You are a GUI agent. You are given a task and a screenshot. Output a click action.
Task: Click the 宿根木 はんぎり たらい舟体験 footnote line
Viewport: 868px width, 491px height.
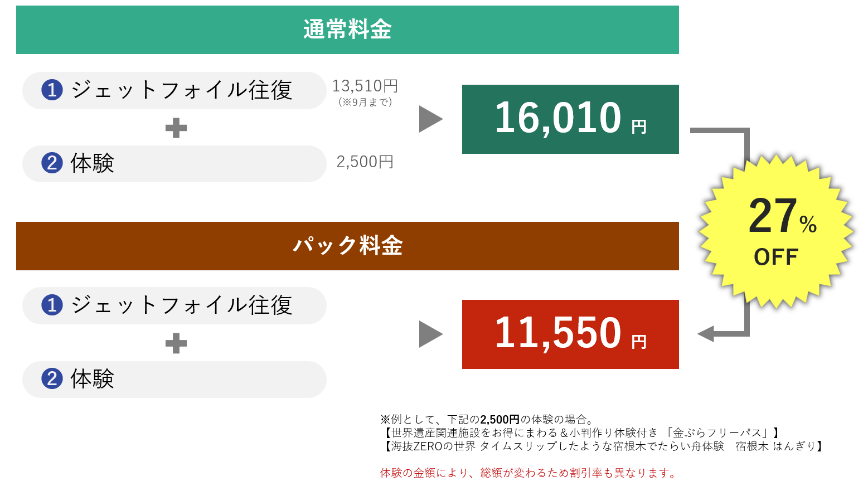point(602,446)
